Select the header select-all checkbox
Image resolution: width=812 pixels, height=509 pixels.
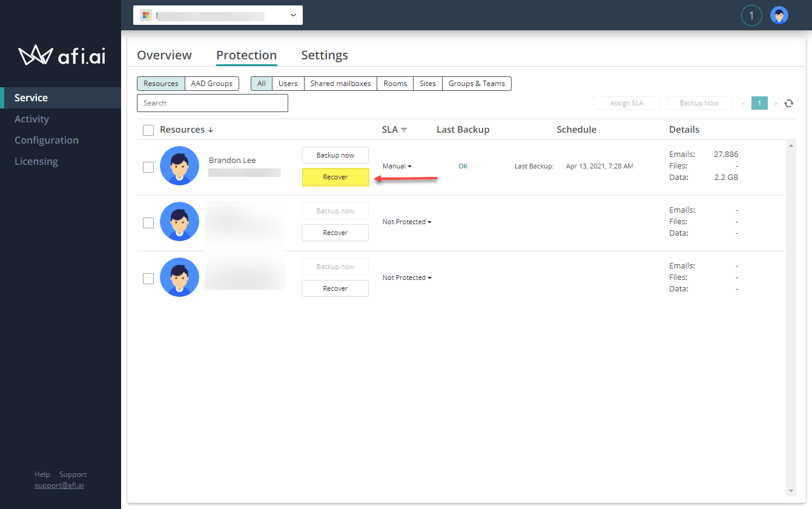tap(148, 130)
